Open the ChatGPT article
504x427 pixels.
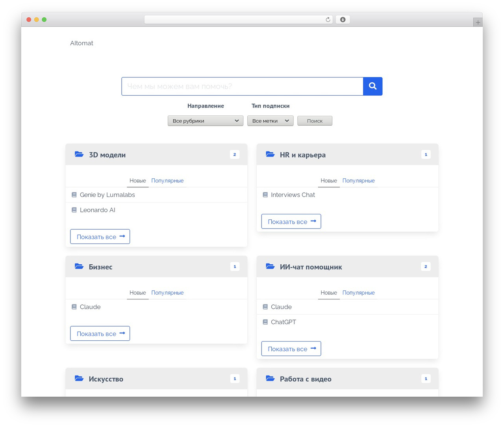(x=283, y=322)
